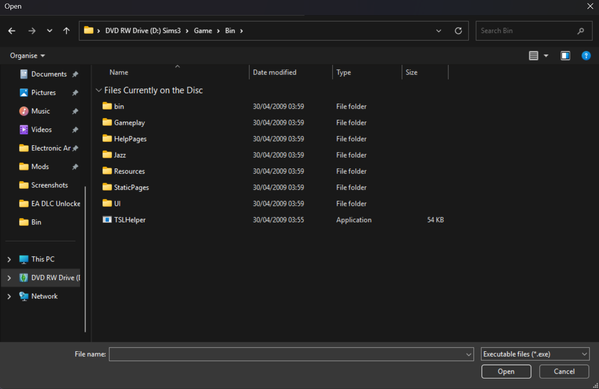Click the File name input field
The width and height of the screenshot is (599, 389).
(x=291, y=354)
